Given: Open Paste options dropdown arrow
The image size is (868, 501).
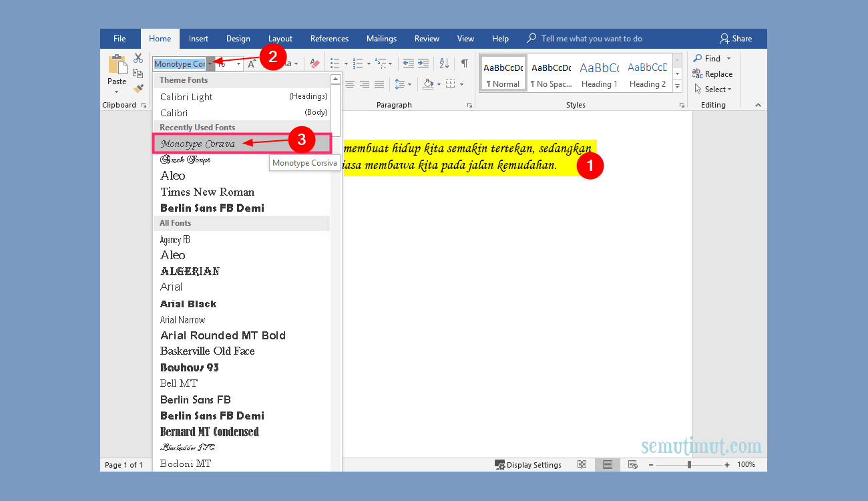Looking at the screenshot, I should coord(117,92).
